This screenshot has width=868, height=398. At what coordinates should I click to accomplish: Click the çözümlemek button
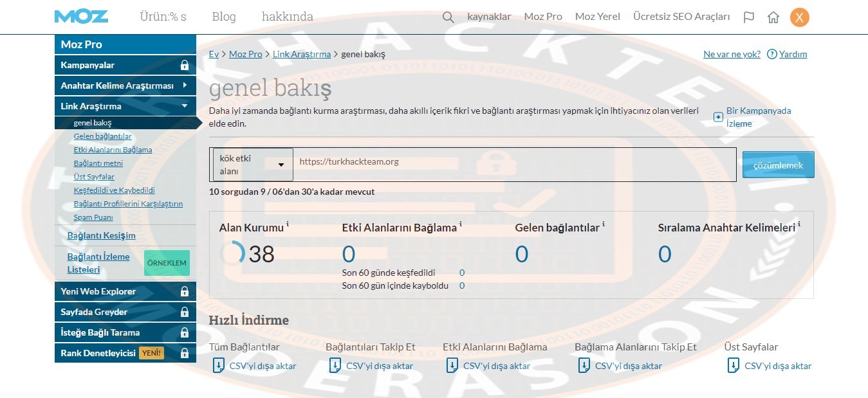point(778,165)
